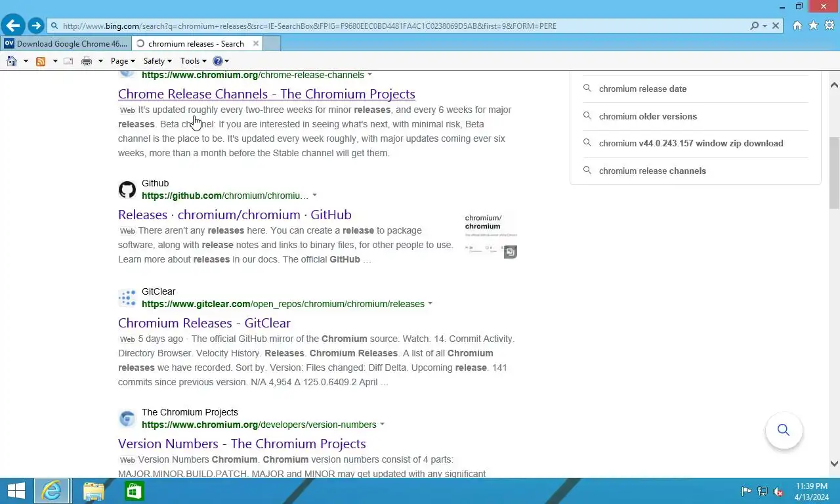The image size is (840, 504).
Task: Click the Read Mail envelope icon
Action: 68,61
